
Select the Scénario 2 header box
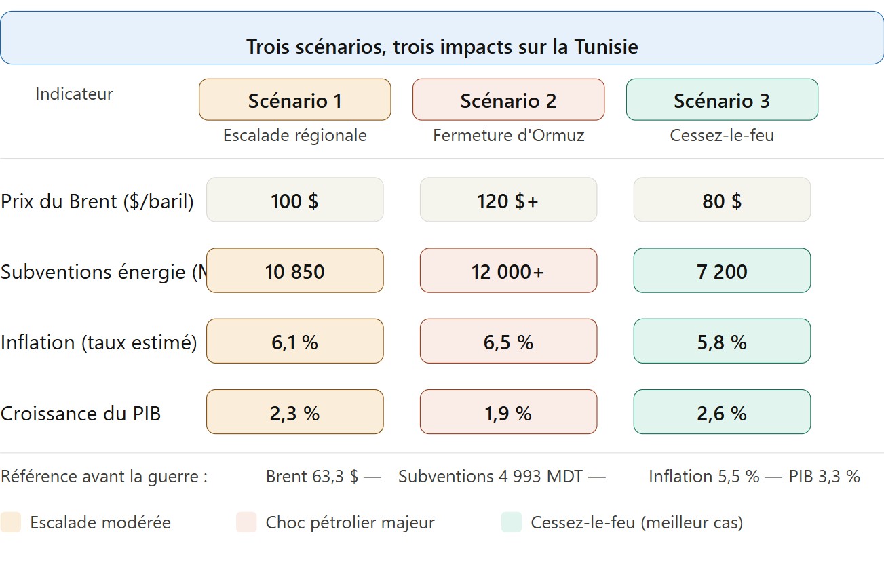coord(508,100)
